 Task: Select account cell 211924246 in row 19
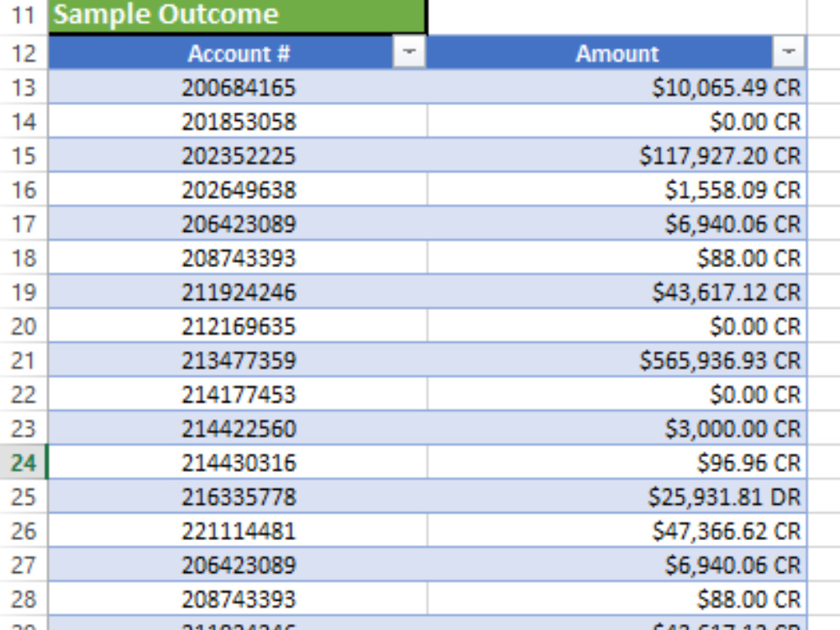tap(238, 292)
